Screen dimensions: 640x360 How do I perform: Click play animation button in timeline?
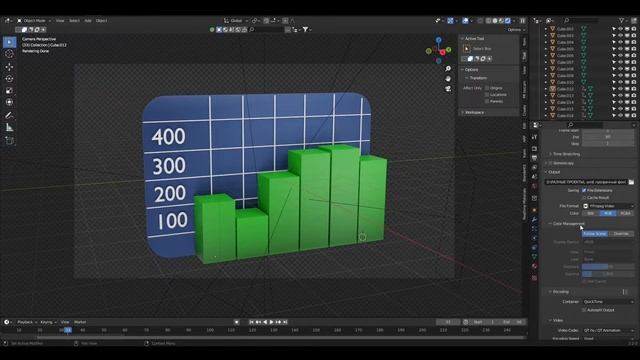click(x=271, y=322)
